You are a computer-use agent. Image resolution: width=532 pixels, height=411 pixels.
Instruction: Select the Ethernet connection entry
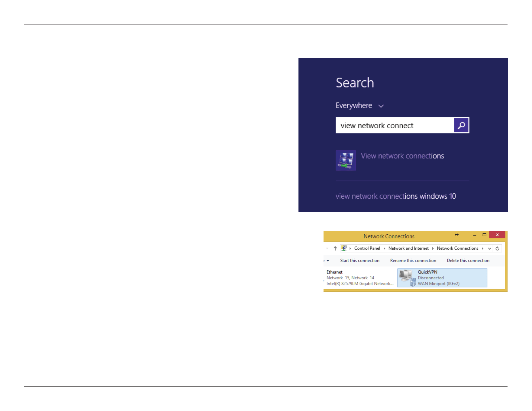(x=360, y=278)
